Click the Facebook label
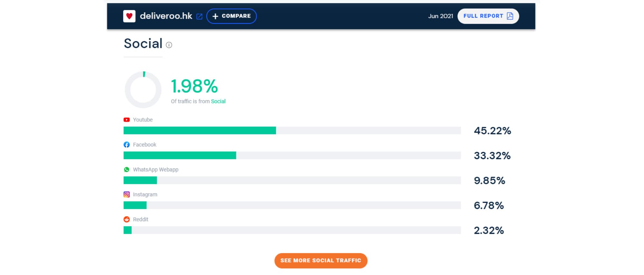644x275 pixels. click(145, 145)
